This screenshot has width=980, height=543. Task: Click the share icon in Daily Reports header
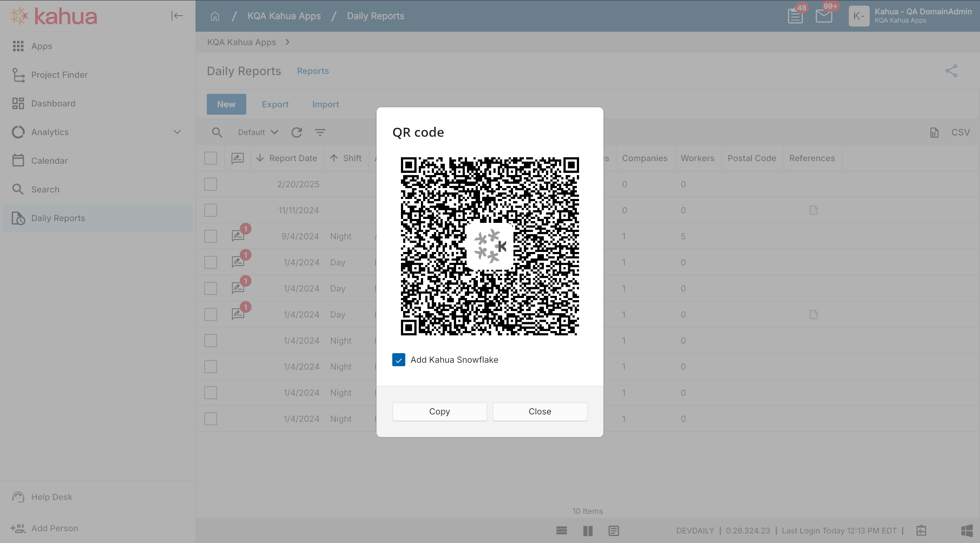tap(951, 71)
